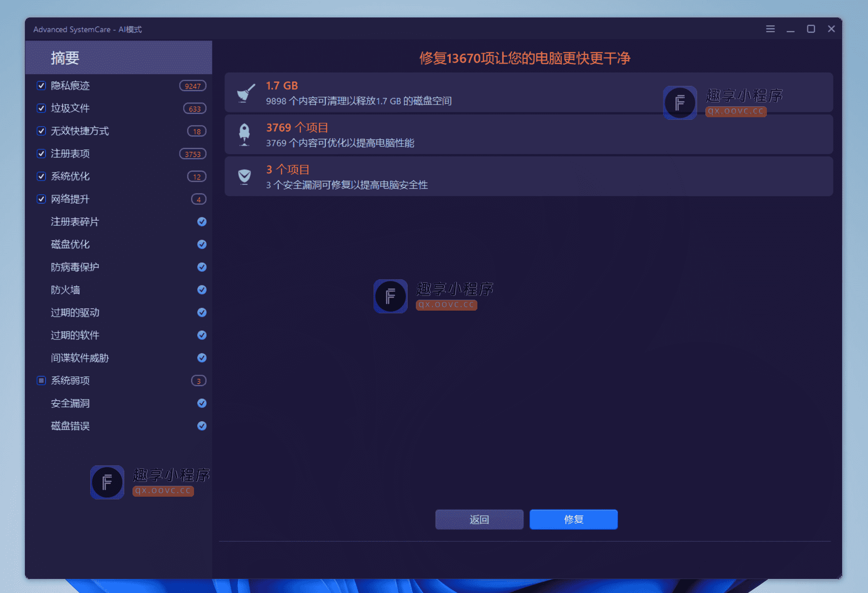Click the blue check icon next to 磁盘优化
Screen dimensions: 868x593
click(x=201, y=244)
